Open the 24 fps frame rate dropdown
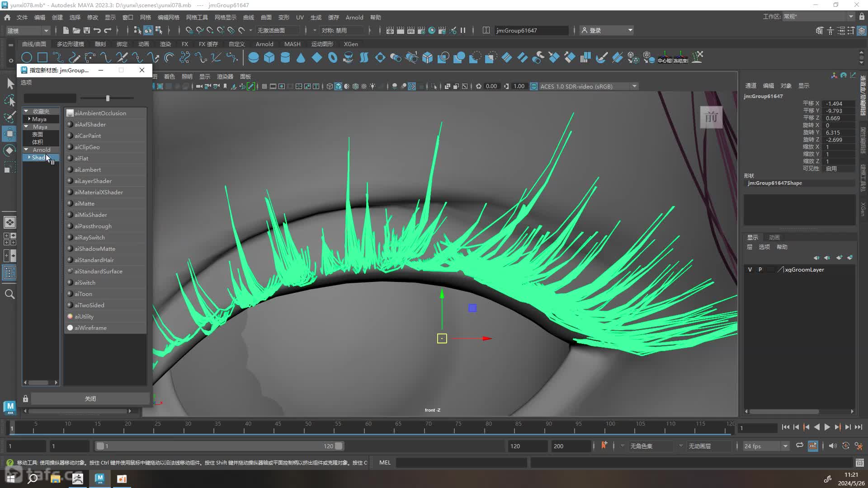Image resolution: width=868 pixels, height=488 pixels. point(766,446)
